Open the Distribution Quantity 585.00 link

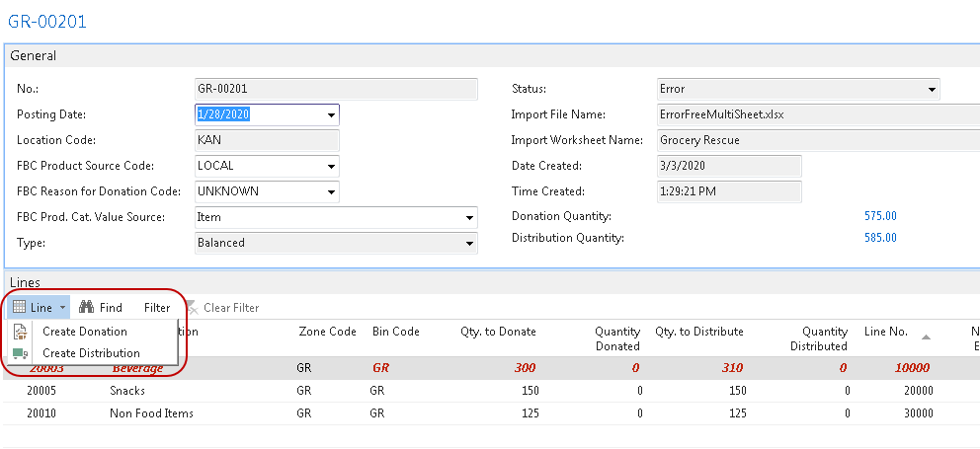[x=880, y=238]
